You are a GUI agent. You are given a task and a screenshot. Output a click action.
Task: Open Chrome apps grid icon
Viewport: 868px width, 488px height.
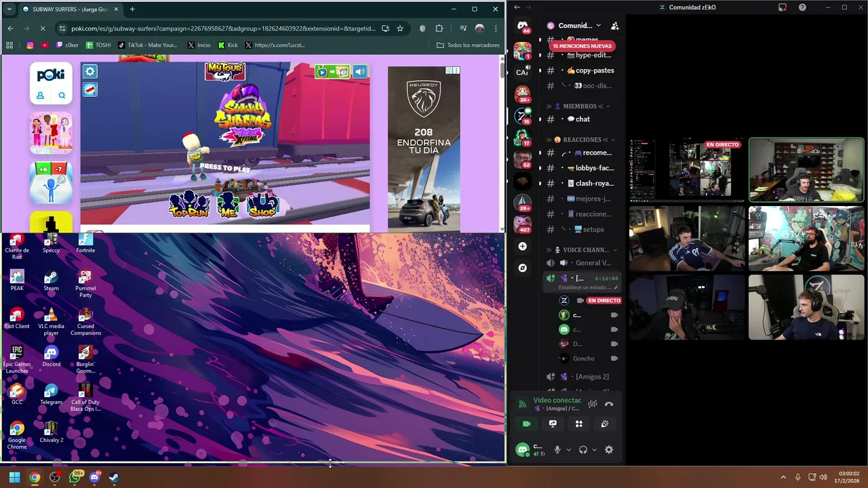[9, 45]
